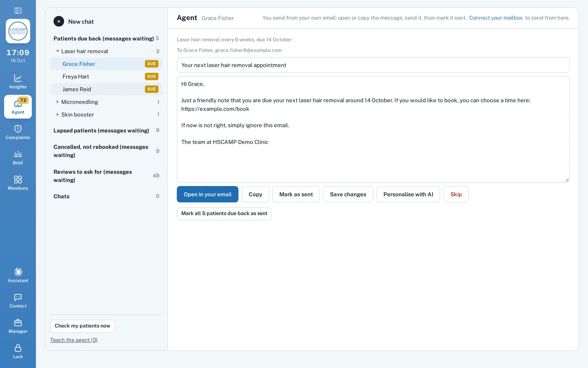Expand the Skin booster group
This screenshot has height=368, width=588.
pyautogui.click(x=58, y=114)
